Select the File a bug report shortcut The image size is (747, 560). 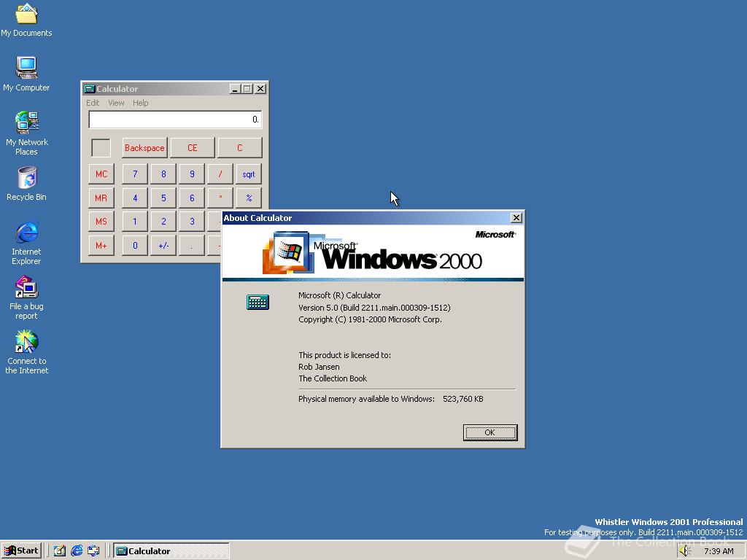click(26, 297)
